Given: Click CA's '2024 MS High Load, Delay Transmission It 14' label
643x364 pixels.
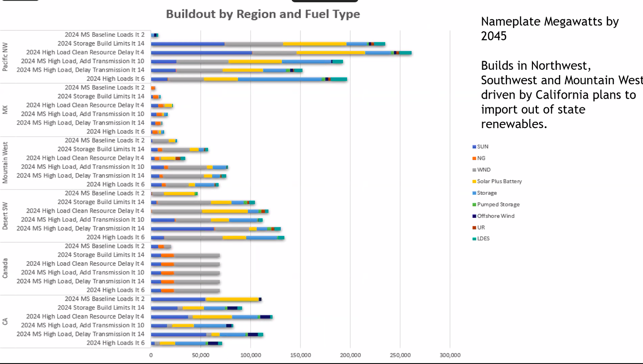Looking at the screenshot, I should tap(81, 334).
